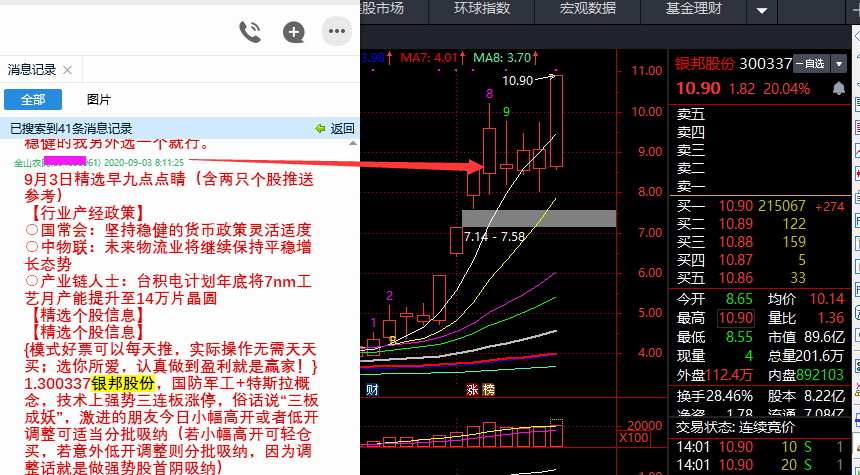
Task: Click the 榜 marker under the chart
Action: [x=489, y=390]
